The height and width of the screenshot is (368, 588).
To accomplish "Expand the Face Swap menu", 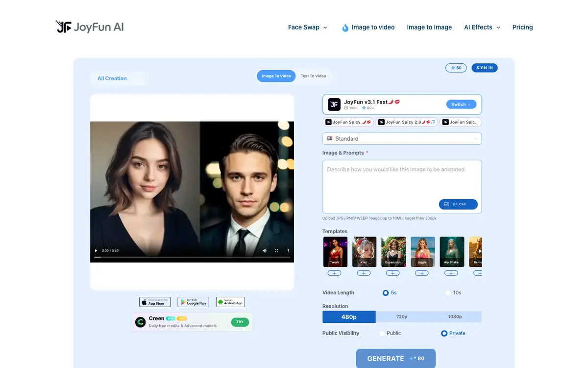I will tap(307, 27).
